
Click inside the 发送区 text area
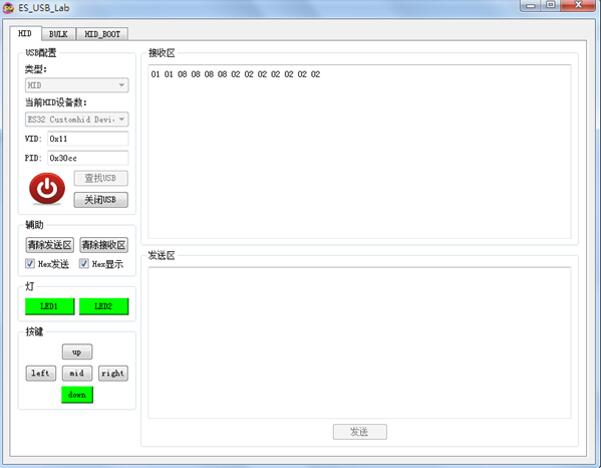click(359, 340)
